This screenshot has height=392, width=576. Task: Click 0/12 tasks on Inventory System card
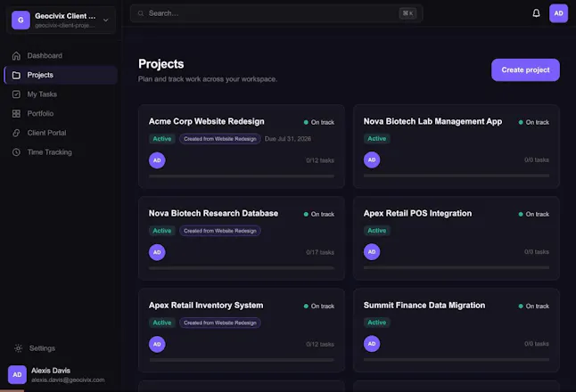320,344
